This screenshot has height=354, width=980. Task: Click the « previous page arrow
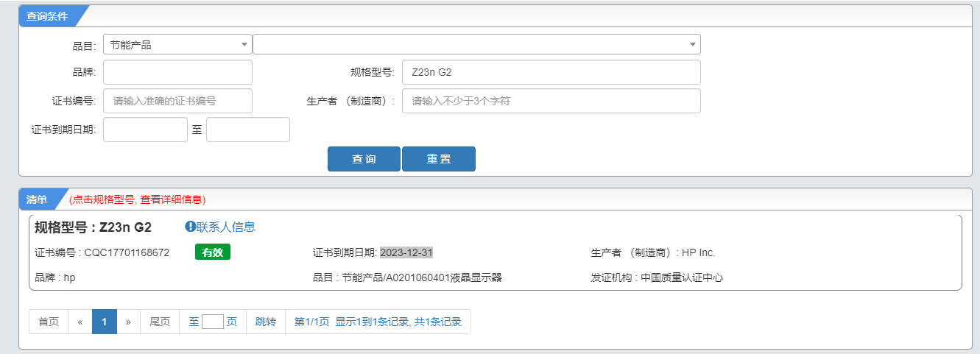tap(80, 322)
